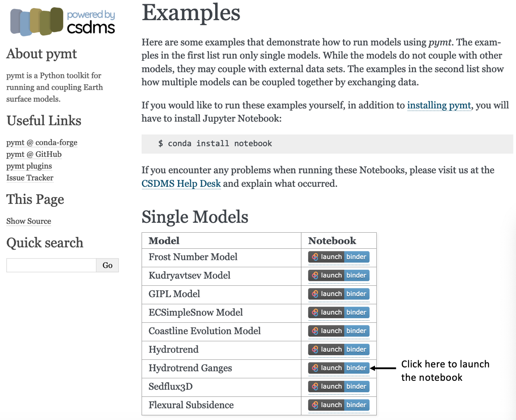The height and width of the screenshot is (420, 516).
Task: Follow the installing pymt link
Action: tap(439, 105)
